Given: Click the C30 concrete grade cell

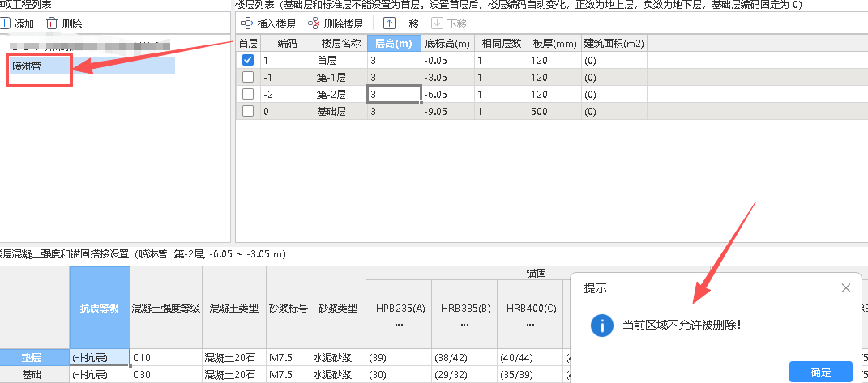Looking at the screenshot, I should 166,375.
